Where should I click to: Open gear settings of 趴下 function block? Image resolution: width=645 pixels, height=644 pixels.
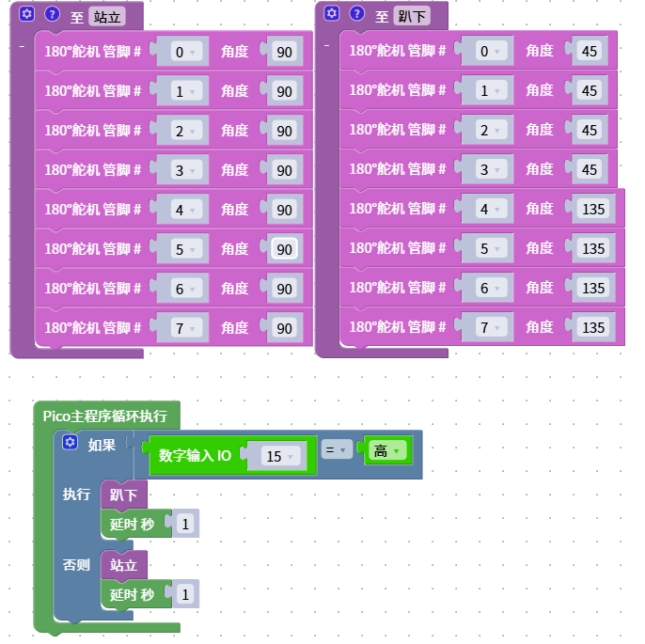[x=332, y=13]
